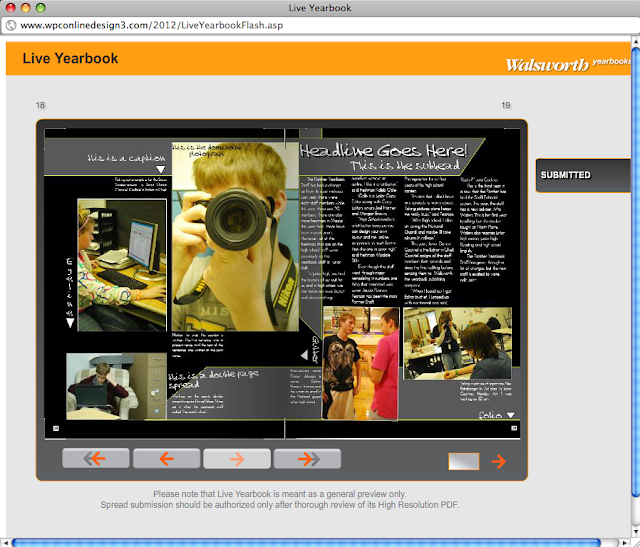Click the site globe icon in address bar
Image resolution: width=640 pixels, height=547 pixels.
point(11,25)
